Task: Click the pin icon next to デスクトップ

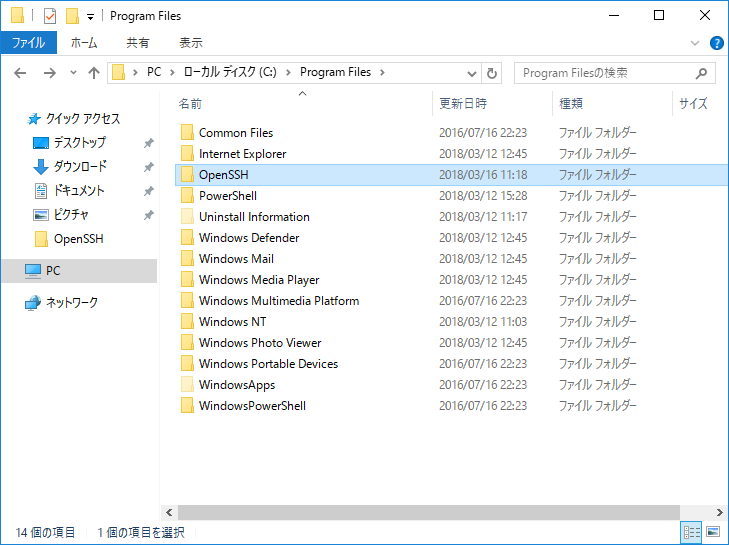Action: [x=149, y=143]
